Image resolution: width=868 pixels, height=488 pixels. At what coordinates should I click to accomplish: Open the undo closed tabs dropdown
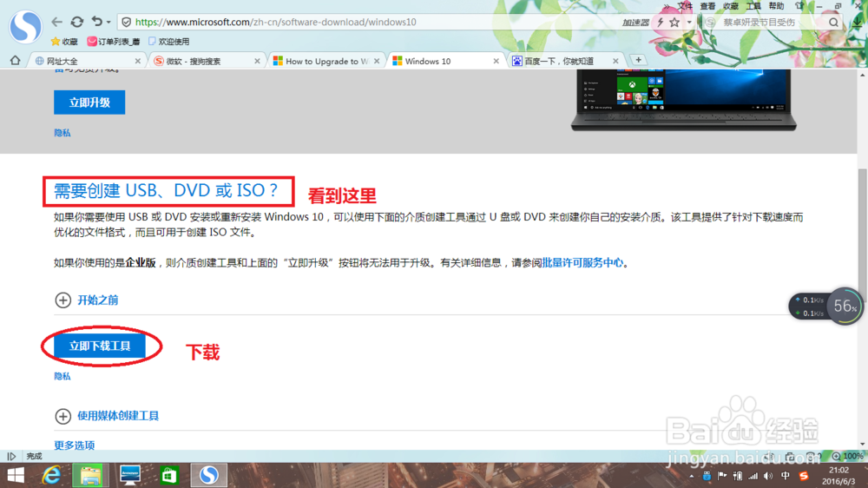pyautogui.click(x=108, y=23)
